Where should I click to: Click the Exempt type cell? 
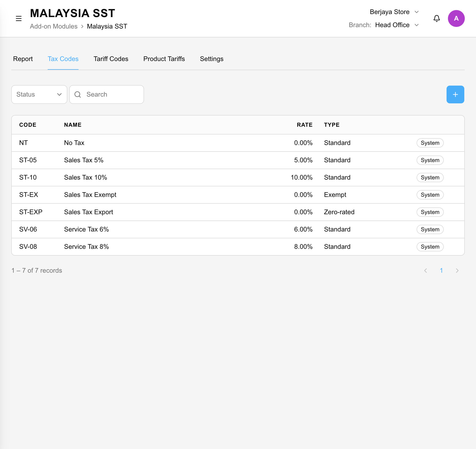click(335, 195)
